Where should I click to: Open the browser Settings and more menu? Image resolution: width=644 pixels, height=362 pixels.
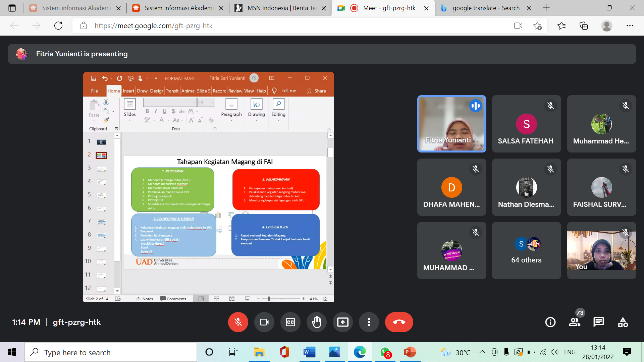pyautogui.click(x=630, y=26)
